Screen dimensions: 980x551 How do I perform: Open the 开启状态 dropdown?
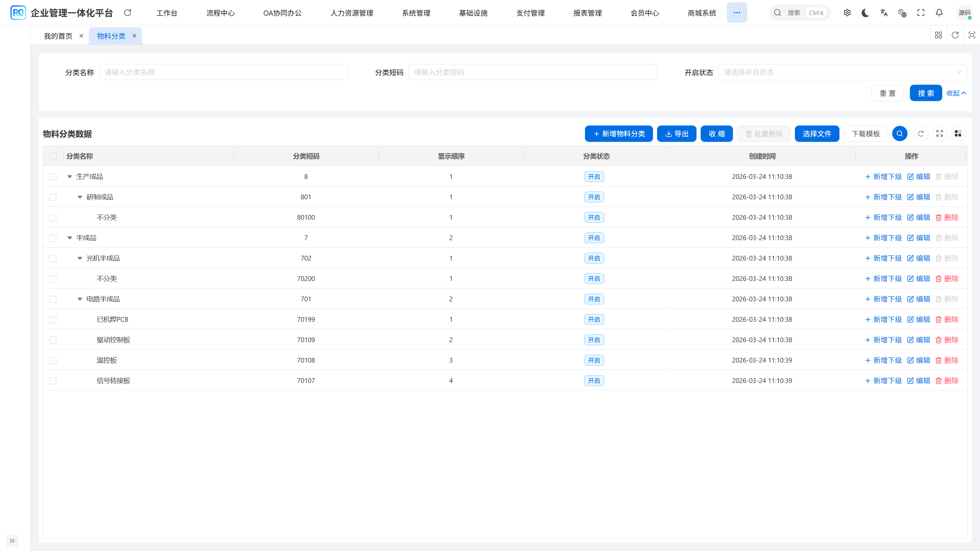(842, 72)
